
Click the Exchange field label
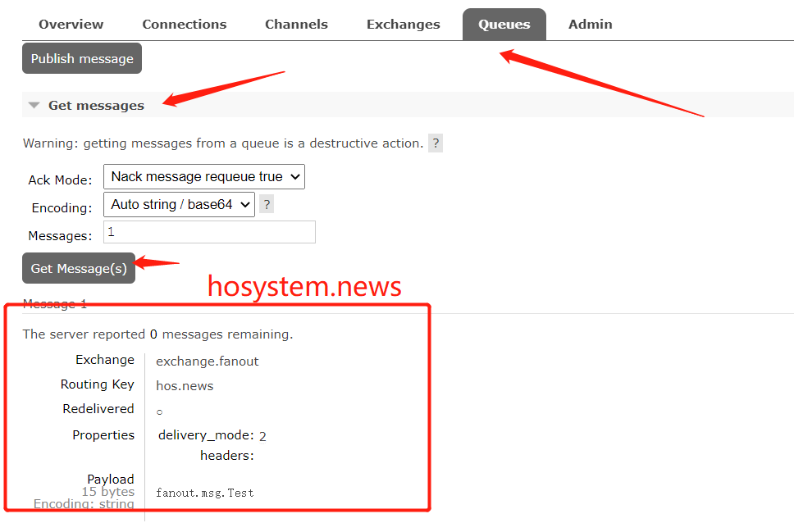pyautogui.click(x=105, y=360)
